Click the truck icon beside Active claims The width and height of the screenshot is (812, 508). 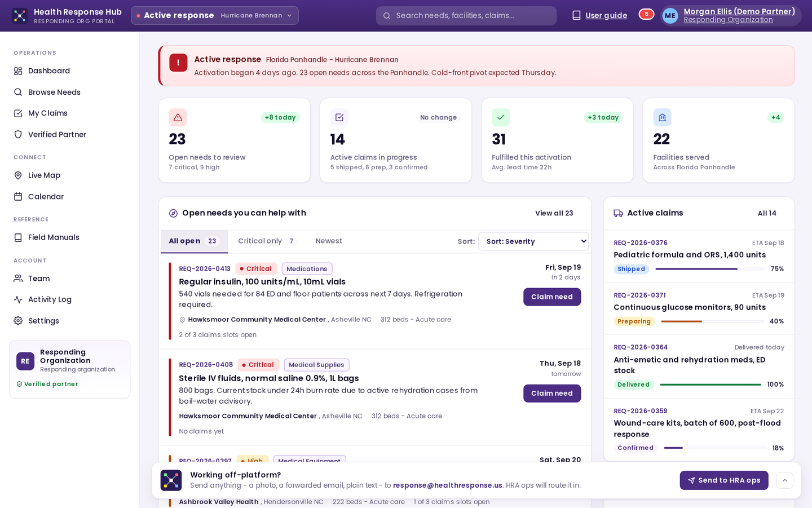(x=618, y=213)
